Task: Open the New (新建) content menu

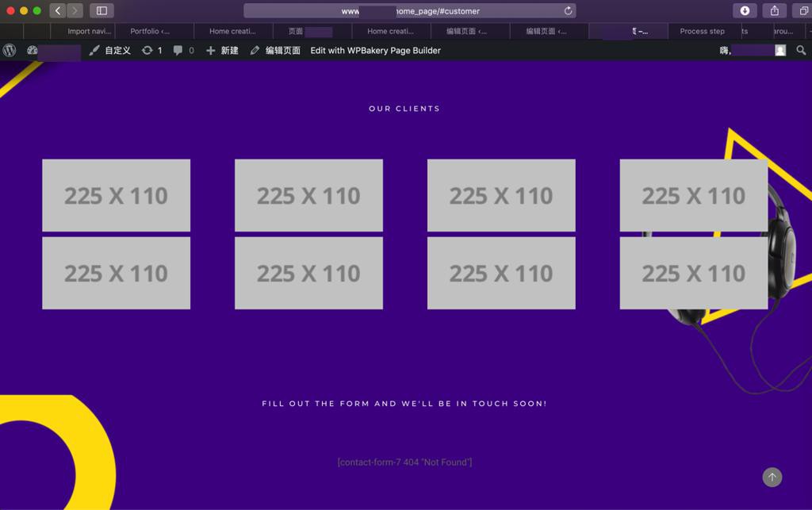Action: (x=222, y=50)
